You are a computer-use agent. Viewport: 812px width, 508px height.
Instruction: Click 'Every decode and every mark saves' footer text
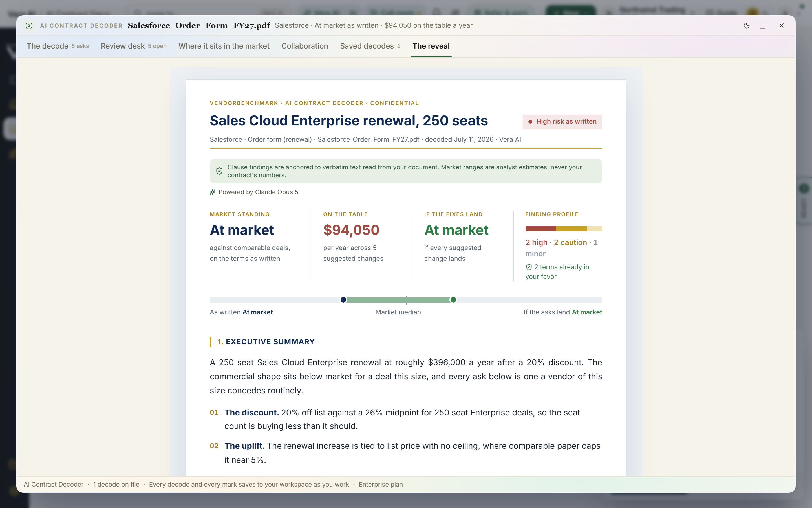249,485
